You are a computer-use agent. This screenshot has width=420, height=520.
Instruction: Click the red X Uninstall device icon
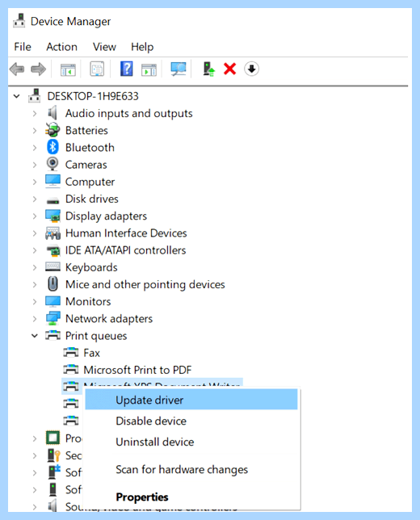click(230, 69)
